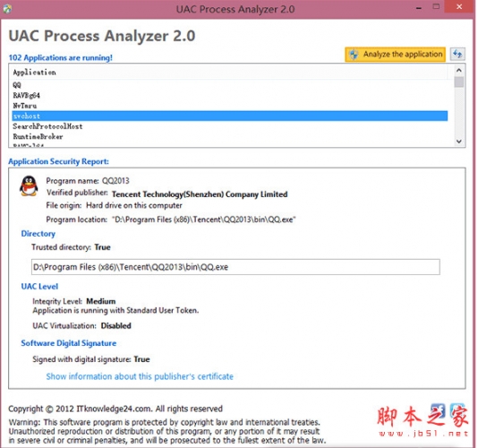The height and width of the screenshot is (448, 478).
Task: Select the highlighted svchost row
Action: click(x=230, y=116)
